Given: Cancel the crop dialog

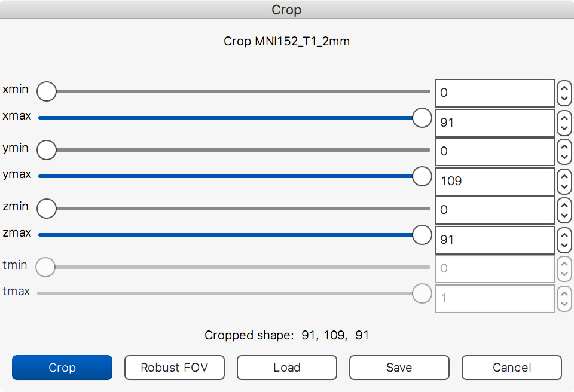Looking at the screenshot, I should (511, 367).
